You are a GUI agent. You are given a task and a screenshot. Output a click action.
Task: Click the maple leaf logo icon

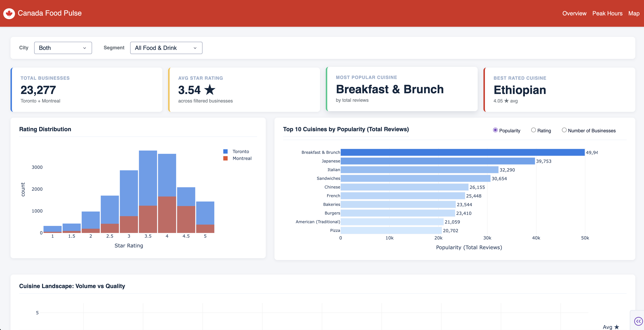tap(9, 14)
